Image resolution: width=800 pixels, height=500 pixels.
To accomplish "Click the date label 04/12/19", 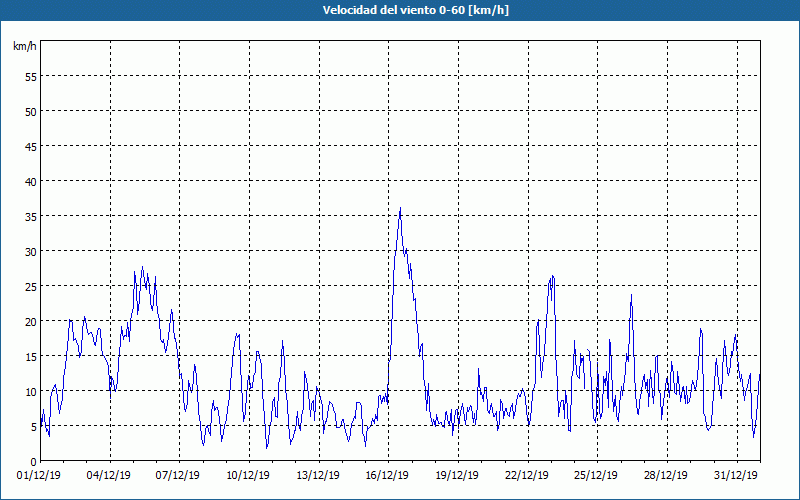I will point(109,475).
